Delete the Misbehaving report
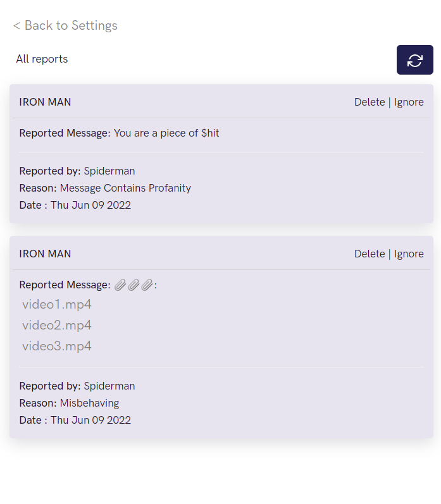 pos(370,254)
